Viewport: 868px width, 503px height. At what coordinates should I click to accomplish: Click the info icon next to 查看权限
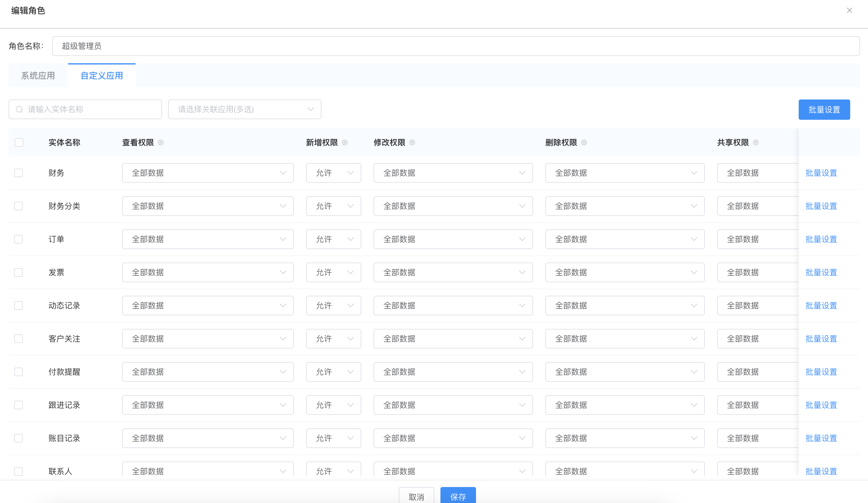coord(160,142)
